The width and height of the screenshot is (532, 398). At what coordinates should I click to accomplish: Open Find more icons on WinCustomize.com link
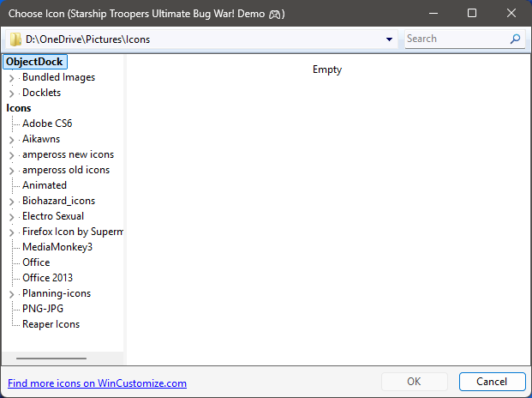pyautogui.click(x=97, y=383)
